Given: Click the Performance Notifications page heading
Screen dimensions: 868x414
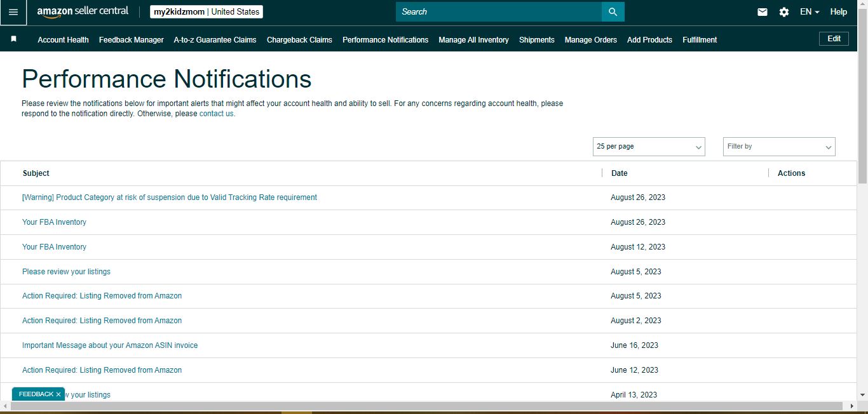Looking at the screenshot, I should 166,79.
